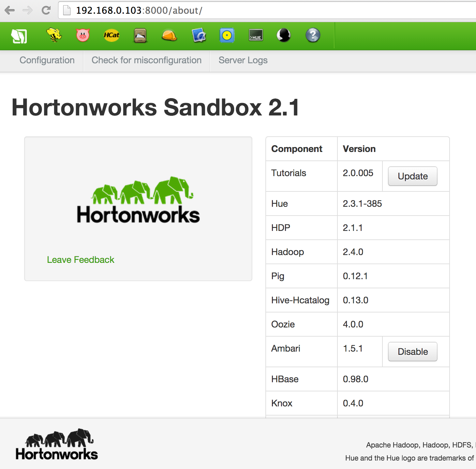The width and height of the screenshot is (476, 469).
Task: Select the Version column header
Action: coord(359,149)
